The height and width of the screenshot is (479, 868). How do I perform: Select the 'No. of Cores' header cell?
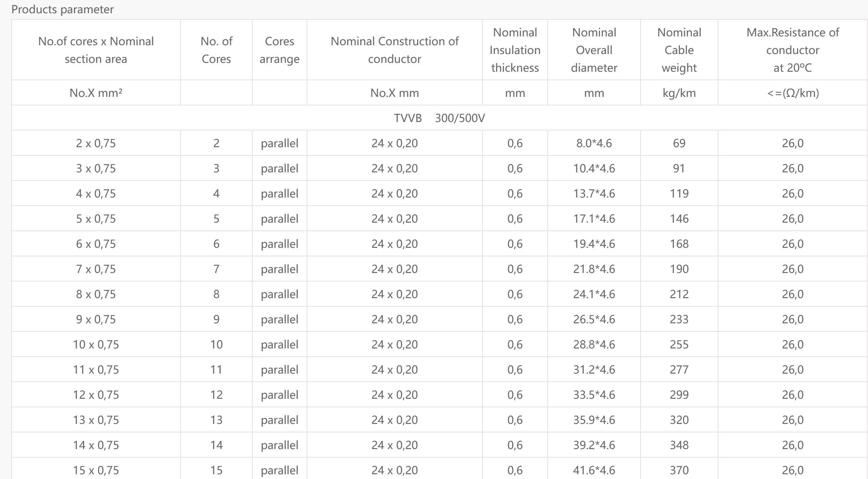[x=216, y=50]
